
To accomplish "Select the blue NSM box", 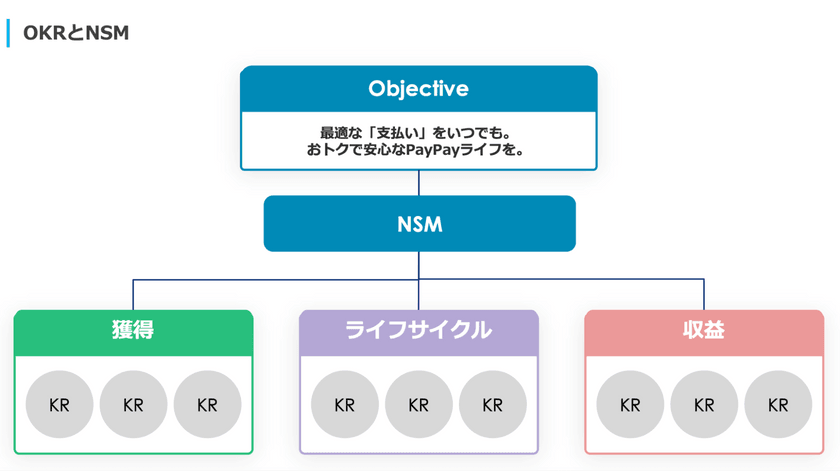I will tap(419, 224).
